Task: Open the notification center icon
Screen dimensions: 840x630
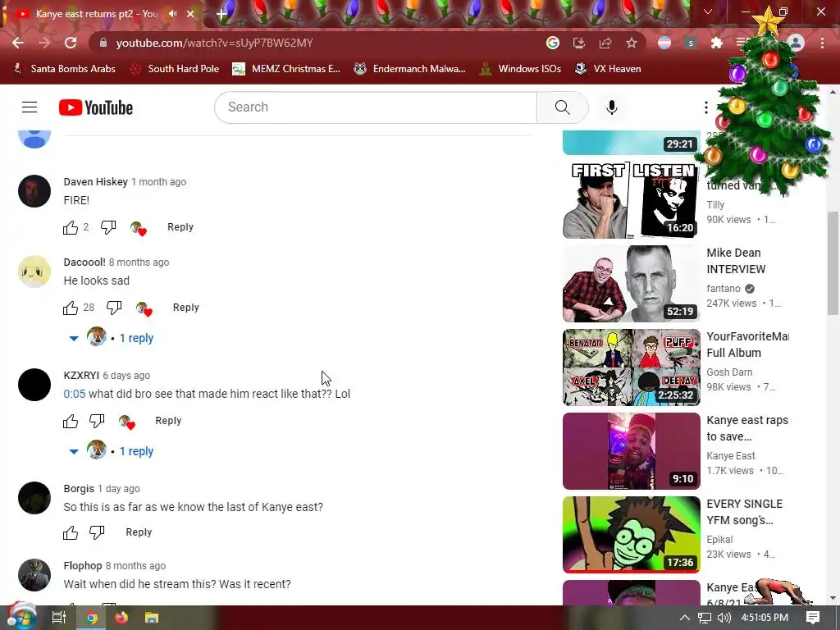Action: [813, 618]
